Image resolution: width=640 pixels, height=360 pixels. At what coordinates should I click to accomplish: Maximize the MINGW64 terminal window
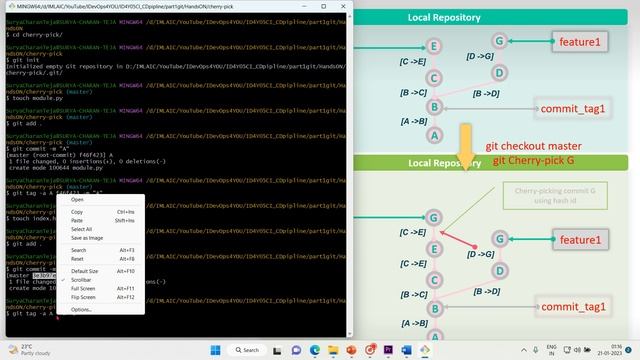pyautogui.click(x=323, y=6)
